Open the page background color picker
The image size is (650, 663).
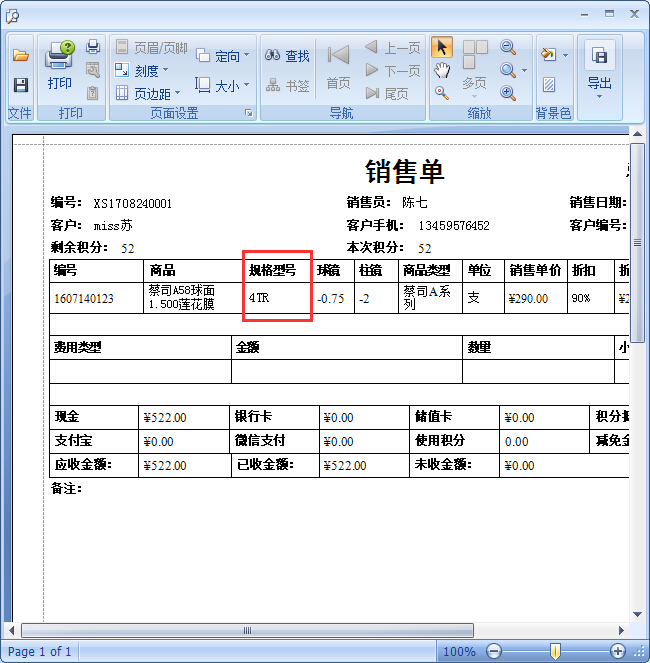tap(553, 54)
